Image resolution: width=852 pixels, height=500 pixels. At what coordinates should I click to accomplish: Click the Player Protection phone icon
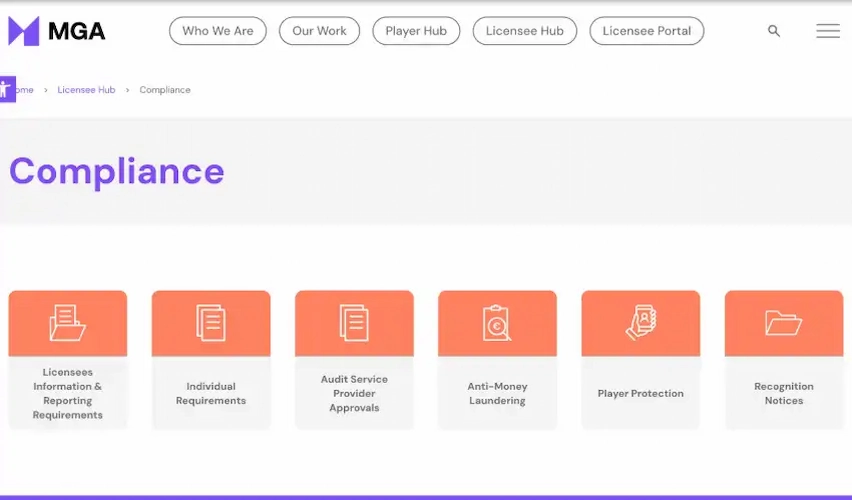click(x=641, y=323)
